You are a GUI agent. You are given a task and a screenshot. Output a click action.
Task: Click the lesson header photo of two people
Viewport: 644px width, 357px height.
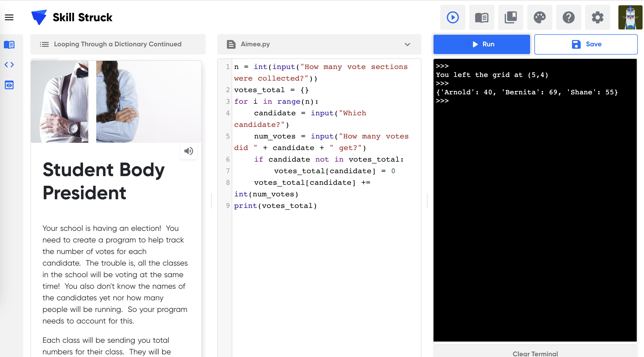click(x=116, y=102)
